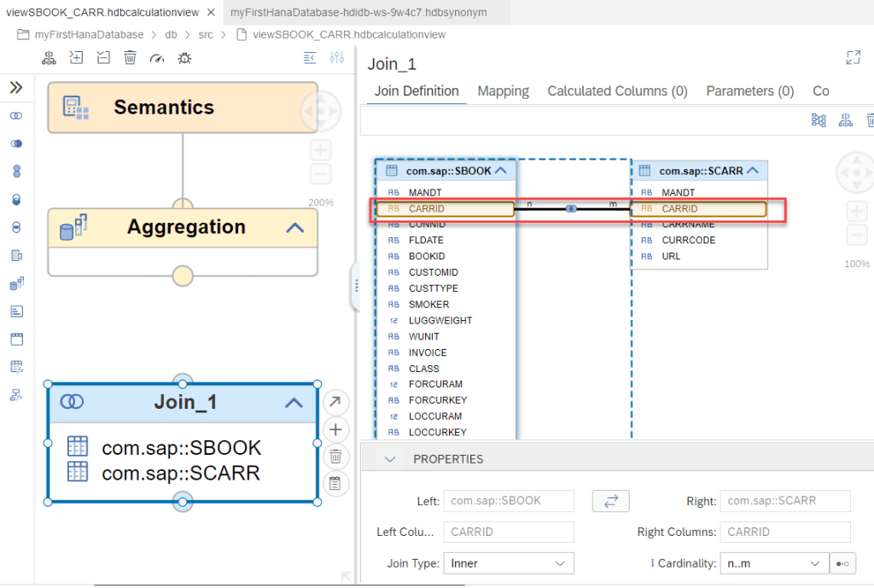This screenshot has height=588, width=874.
Task: Swap left and right join tables
Action: pos(610,501)
